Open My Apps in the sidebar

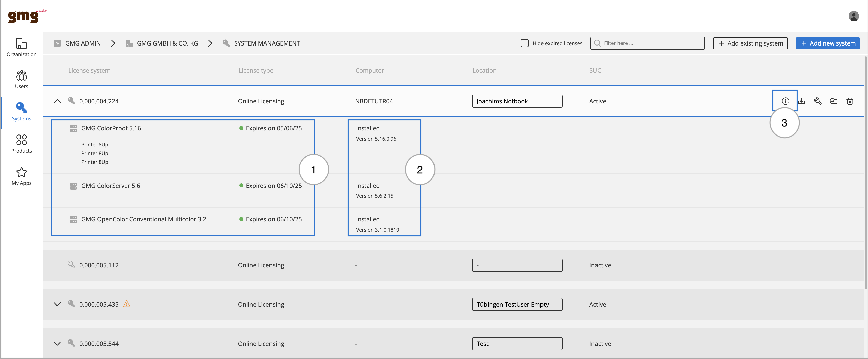pos(22,176)
